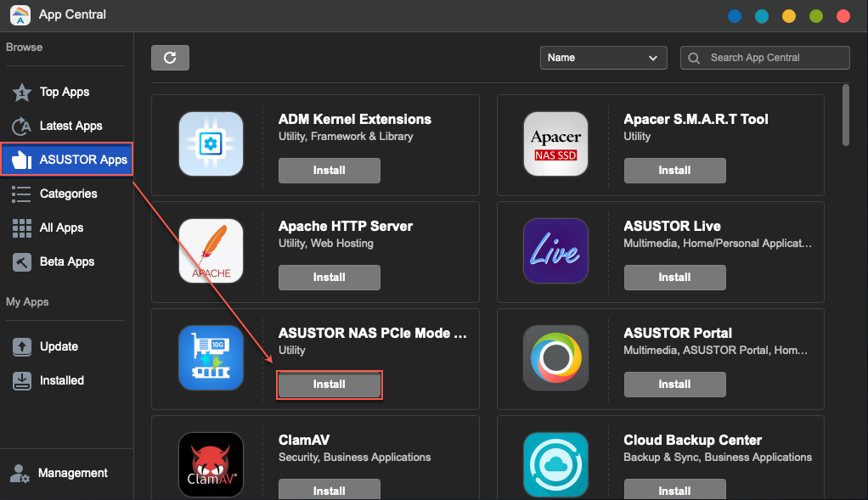Click the ASUSTOR Apps thumbs-up icon
This screenshot has height=500, width=868.
coord(21,160)
